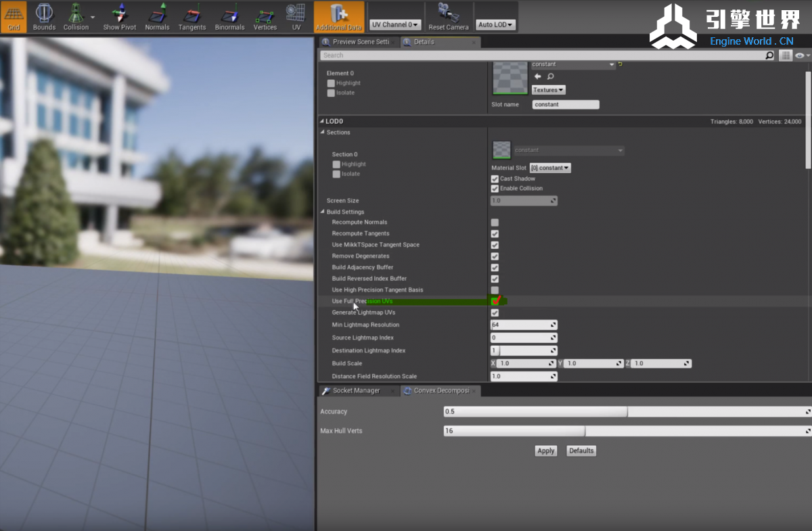
Task: Use selected asset arrow icon
Action: [538, 76]
